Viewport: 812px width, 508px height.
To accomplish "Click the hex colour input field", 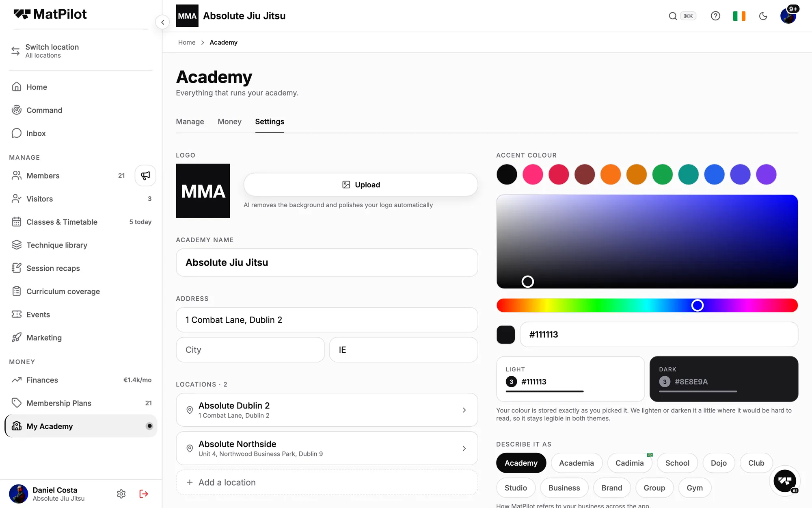I will (659, 334).
